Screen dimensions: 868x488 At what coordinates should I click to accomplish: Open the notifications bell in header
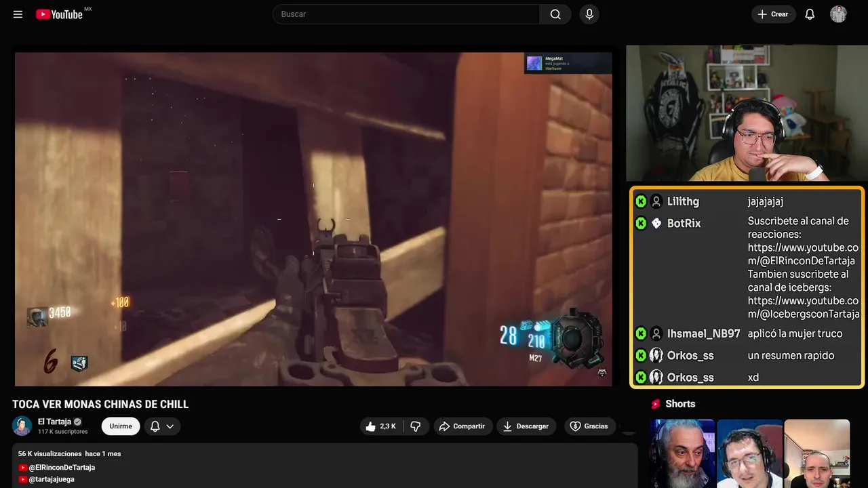coord(810,14)
